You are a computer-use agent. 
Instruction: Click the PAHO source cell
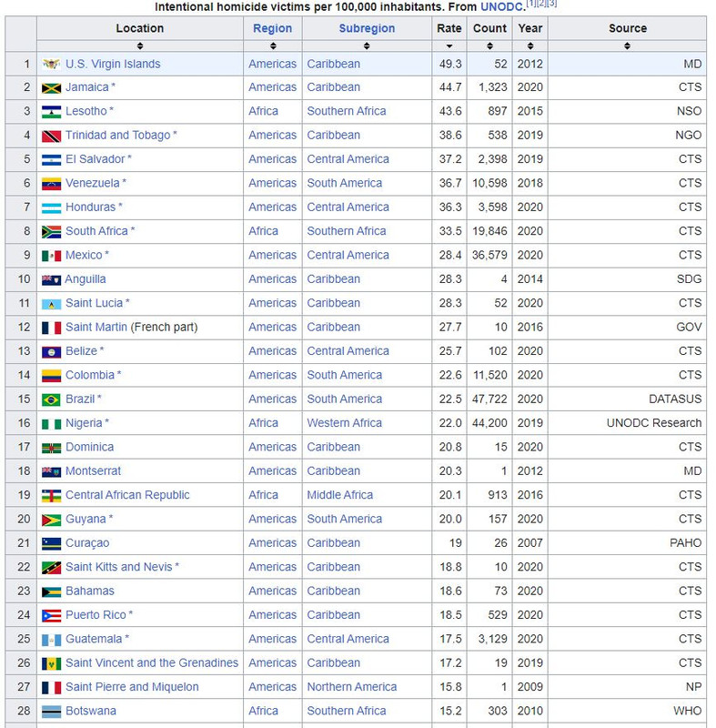pos(627,543)
